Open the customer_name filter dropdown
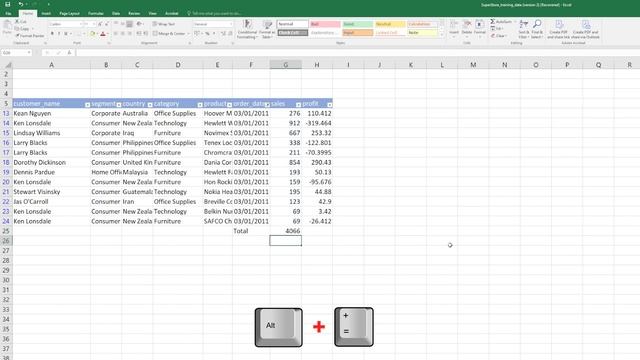The height and width of the screenshot is (360, 640). (x=87, y=105)
